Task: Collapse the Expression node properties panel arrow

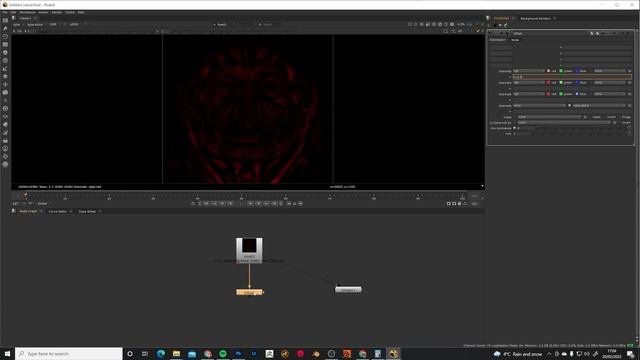Action: (490, 33)
